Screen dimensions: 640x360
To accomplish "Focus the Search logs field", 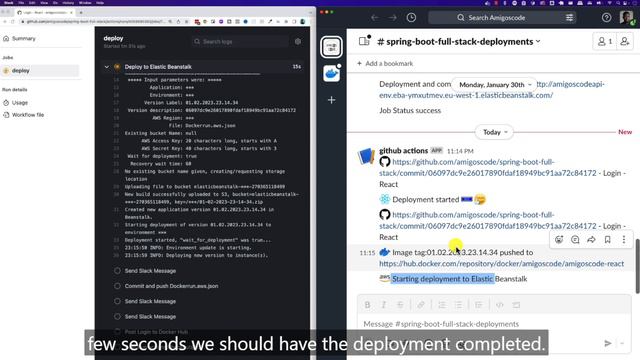I will [x=240, y=41].
